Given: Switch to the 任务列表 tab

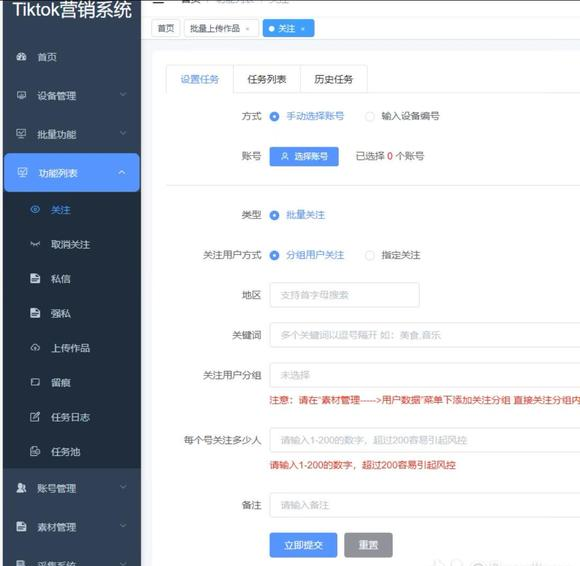Looking at the screenshot, I should coord(267,79).
